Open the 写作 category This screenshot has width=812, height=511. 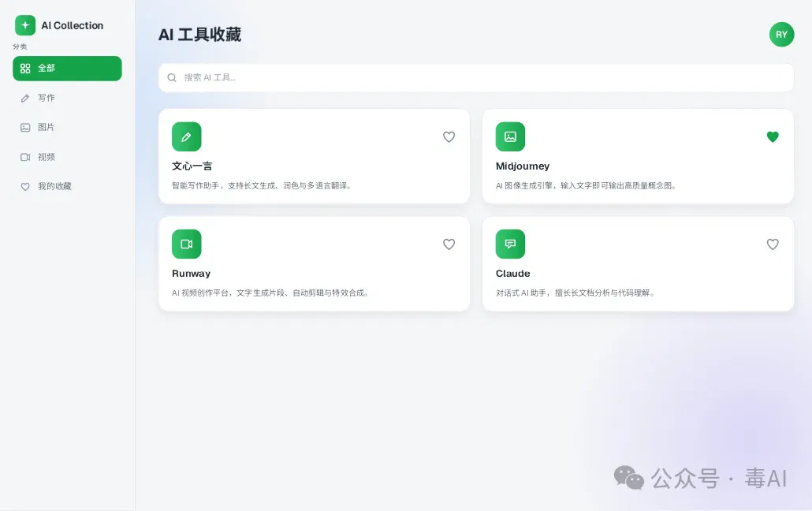click(x=67, y=98)
